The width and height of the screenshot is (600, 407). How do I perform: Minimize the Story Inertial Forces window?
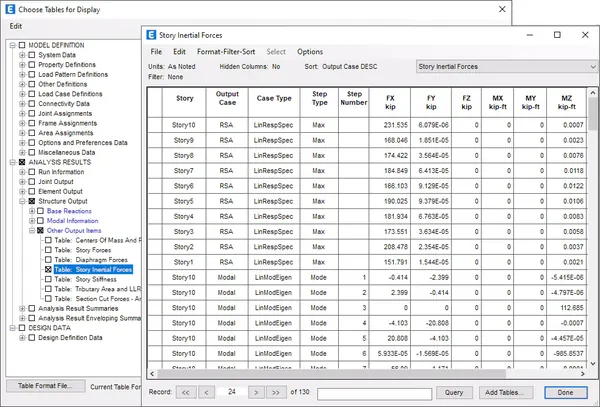(530, 35)
